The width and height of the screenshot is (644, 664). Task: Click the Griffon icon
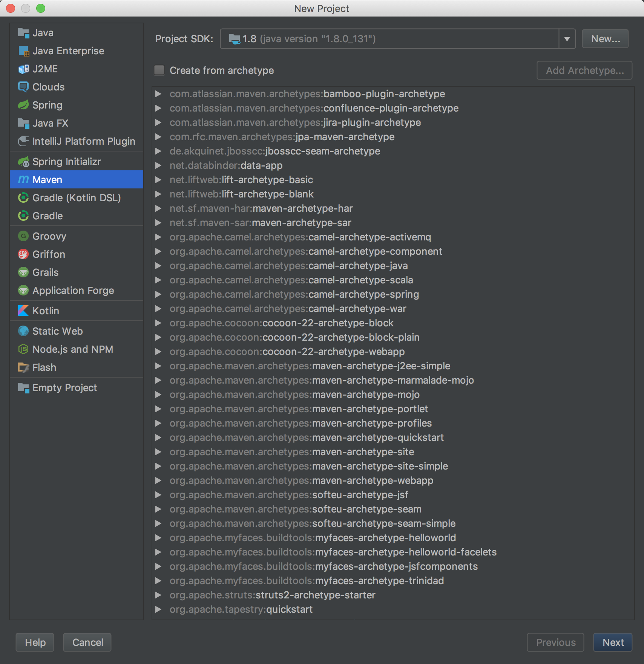pyautogui.click(x=23, y=254)
